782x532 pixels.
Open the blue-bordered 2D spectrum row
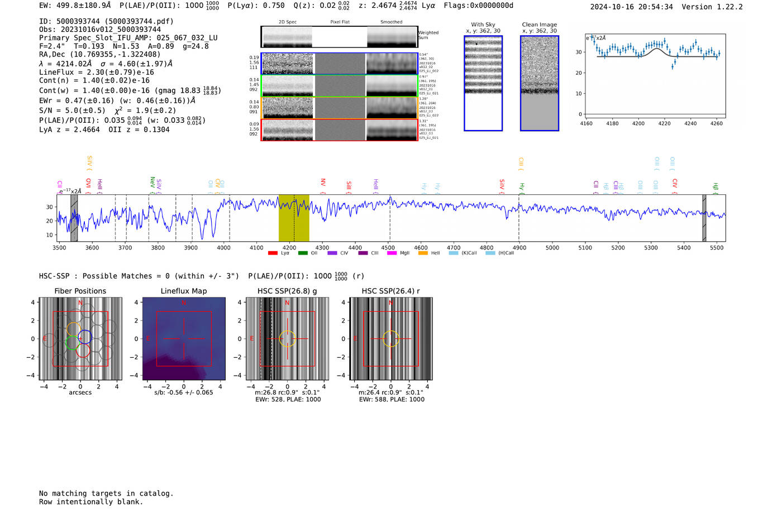[340, 64]
